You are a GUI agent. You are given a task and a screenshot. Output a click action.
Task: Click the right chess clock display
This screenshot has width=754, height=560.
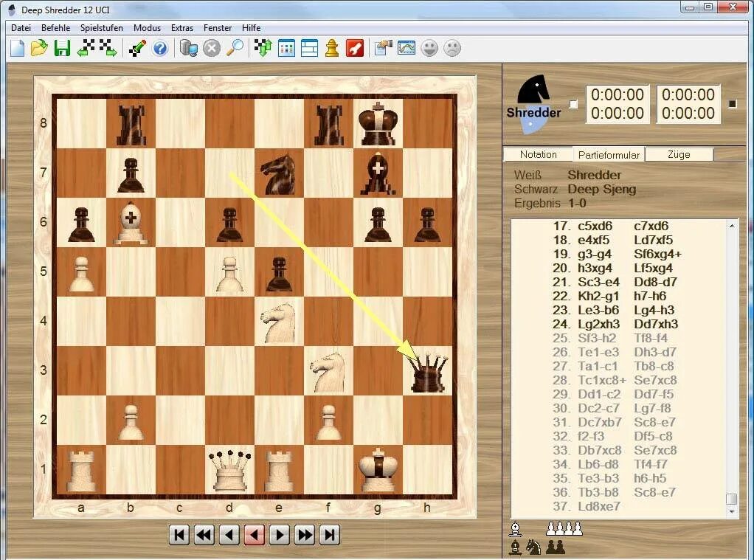(688, 104)
